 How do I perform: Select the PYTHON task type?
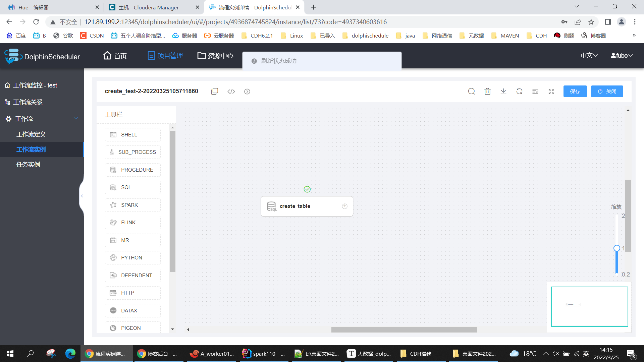(132, 257)
